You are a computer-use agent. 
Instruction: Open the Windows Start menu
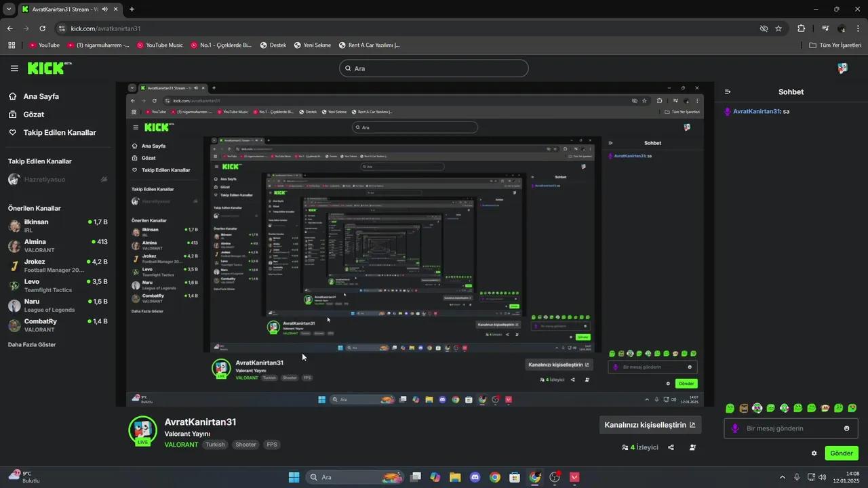coord(294,477)
